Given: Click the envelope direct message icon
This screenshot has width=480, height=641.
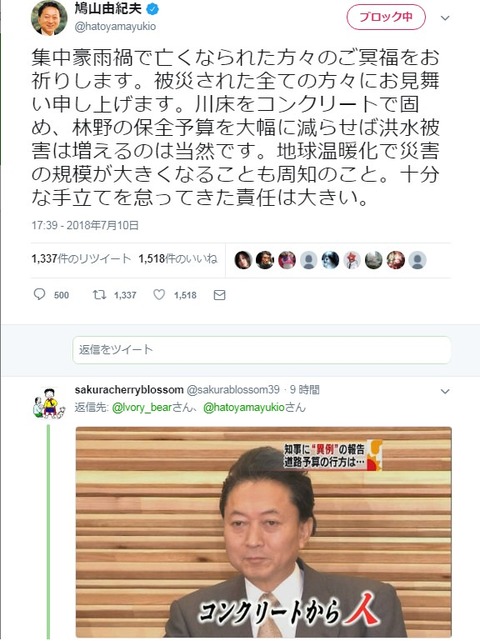Looking at the screenshot, I should point(220,295).
